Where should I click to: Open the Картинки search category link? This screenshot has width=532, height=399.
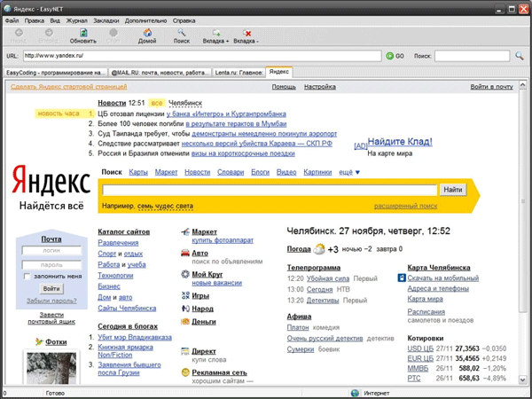tap(317, 172)
